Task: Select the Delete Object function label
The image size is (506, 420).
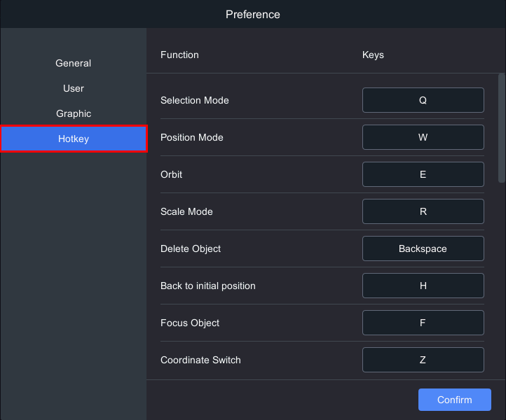Action: click(191, 248)
